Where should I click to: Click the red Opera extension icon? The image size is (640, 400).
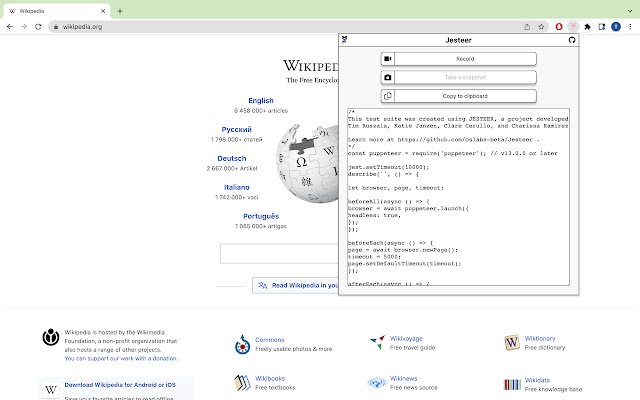pyautogui.click(x=559, y=27)
